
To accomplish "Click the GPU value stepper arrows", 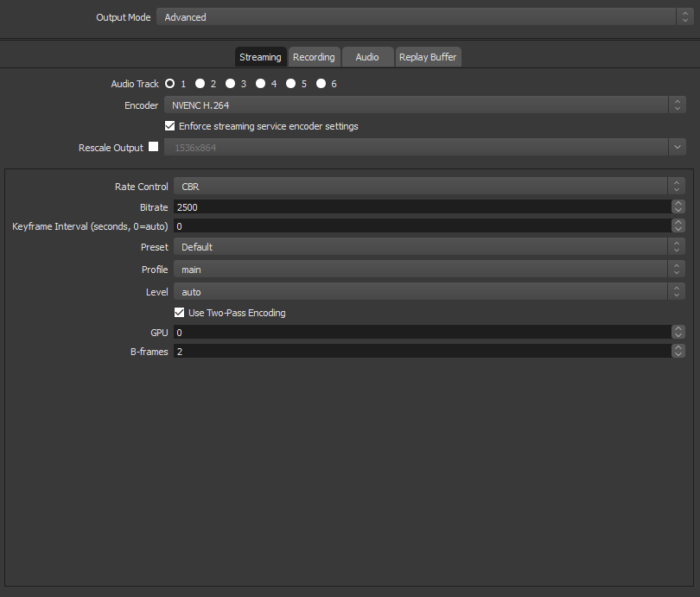I will click(678, 332).
